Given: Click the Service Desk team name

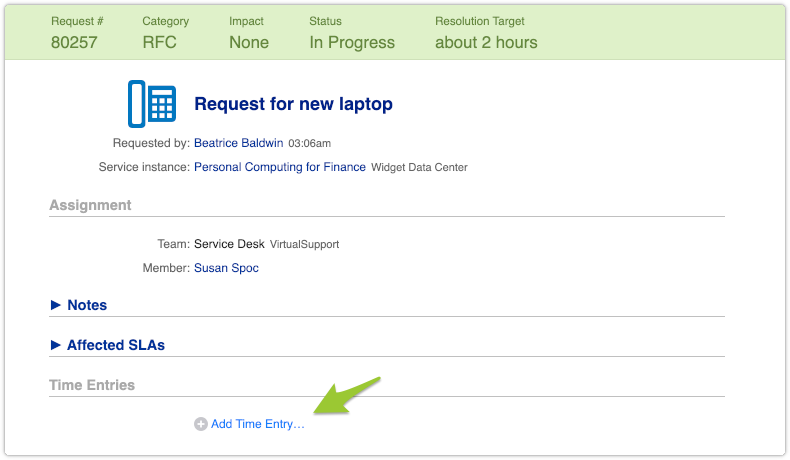Looking at the screenshot, I should (x=229, y=244).
